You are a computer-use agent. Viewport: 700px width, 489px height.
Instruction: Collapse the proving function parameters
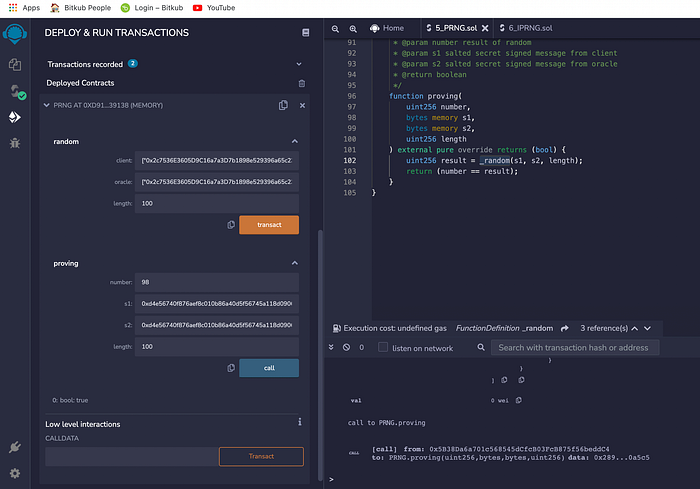tap(295, 263)
